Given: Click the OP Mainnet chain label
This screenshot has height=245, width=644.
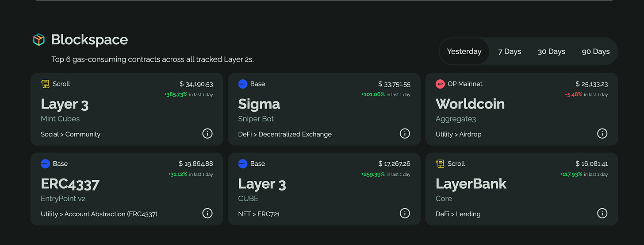Looking at the screenshot, I should pyautogui.click(x=465, y=84).
